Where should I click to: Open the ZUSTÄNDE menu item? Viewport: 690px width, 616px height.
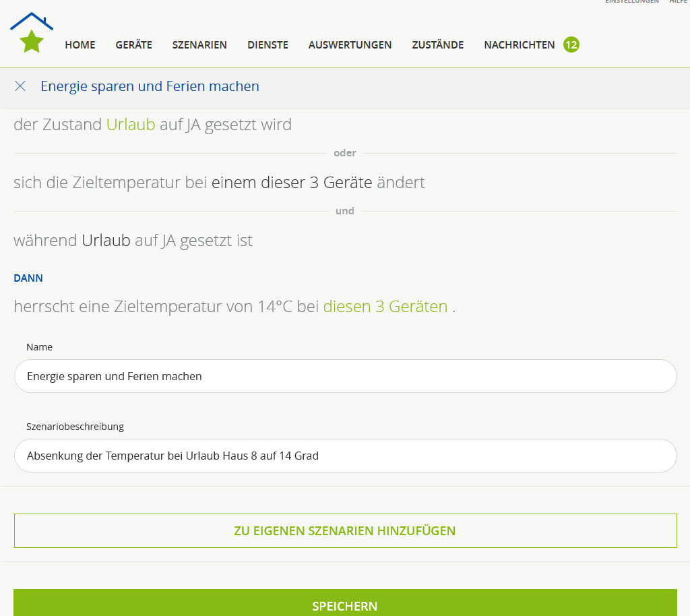437,45
